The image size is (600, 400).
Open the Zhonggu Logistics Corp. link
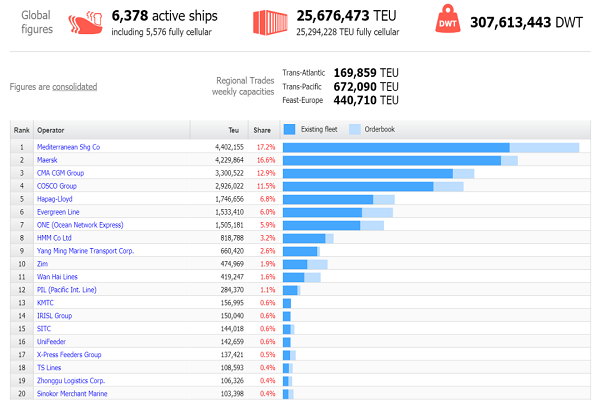[x=71, y=381]
